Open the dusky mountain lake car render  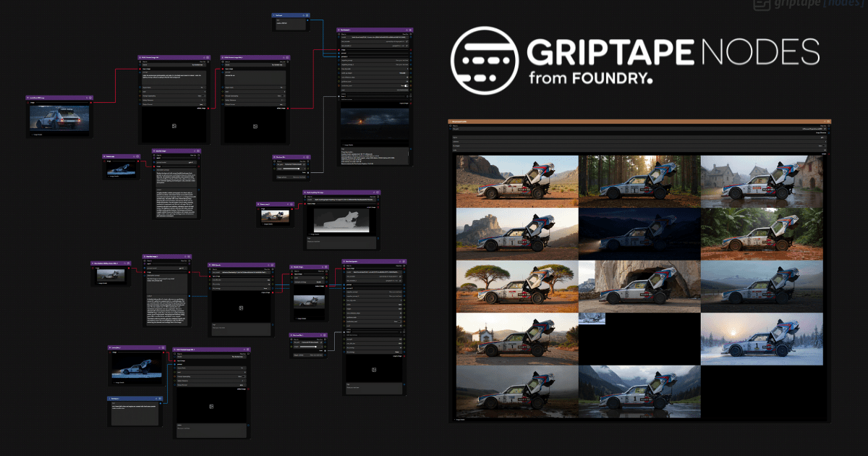762,286
